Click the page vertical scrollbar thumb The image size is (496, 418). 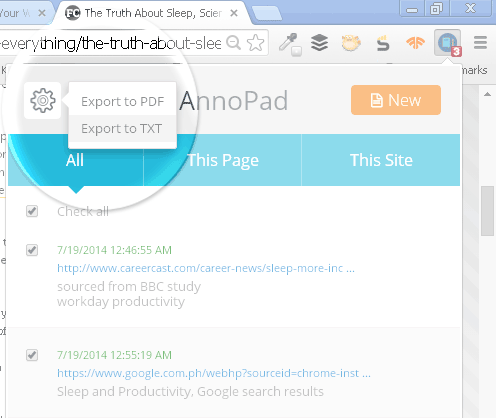(487, 211)
